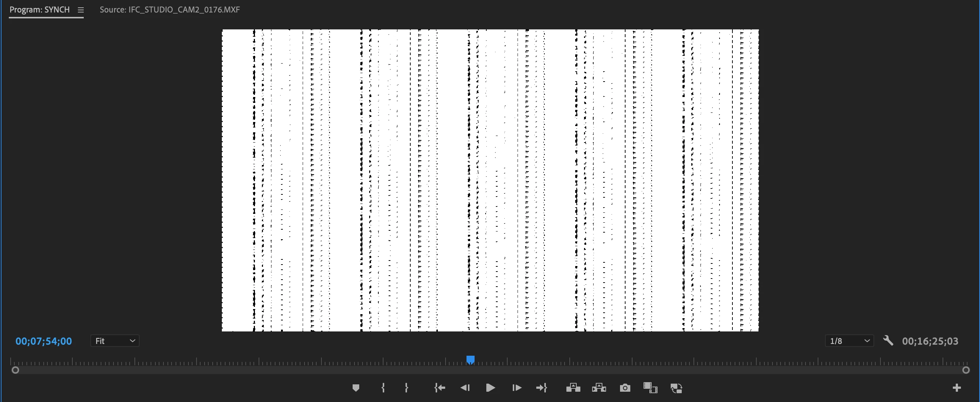Open the Fit zoom level dropdown
Screen dimensions: 980x402
tap(115, 341)
